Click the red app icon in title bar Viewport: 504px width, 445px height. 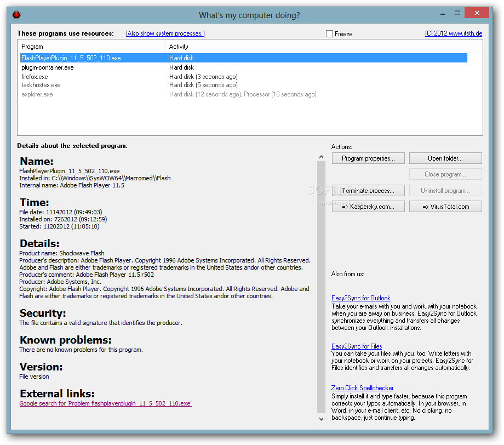[16, 15]
